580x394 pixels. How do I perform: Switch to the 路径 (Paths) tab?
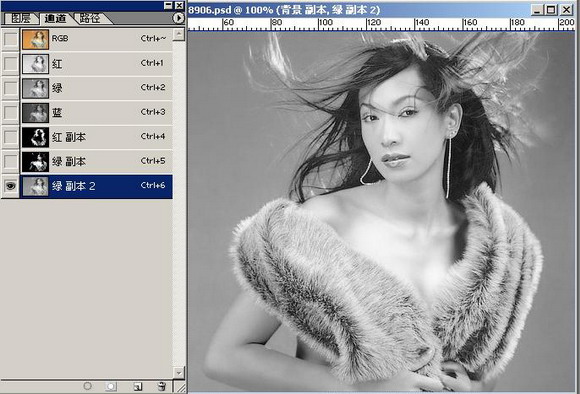(x=90, y=18)
